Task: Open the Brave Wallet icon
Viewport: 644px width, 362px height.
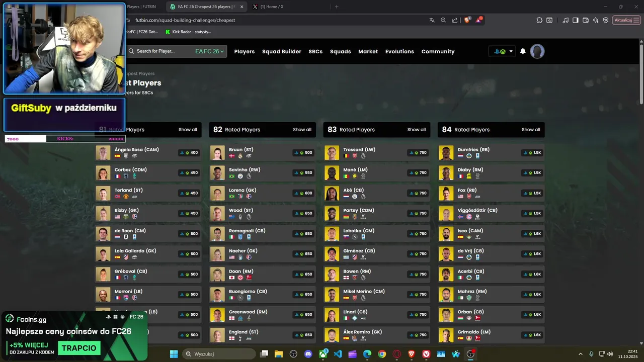Action: (586, 20)
